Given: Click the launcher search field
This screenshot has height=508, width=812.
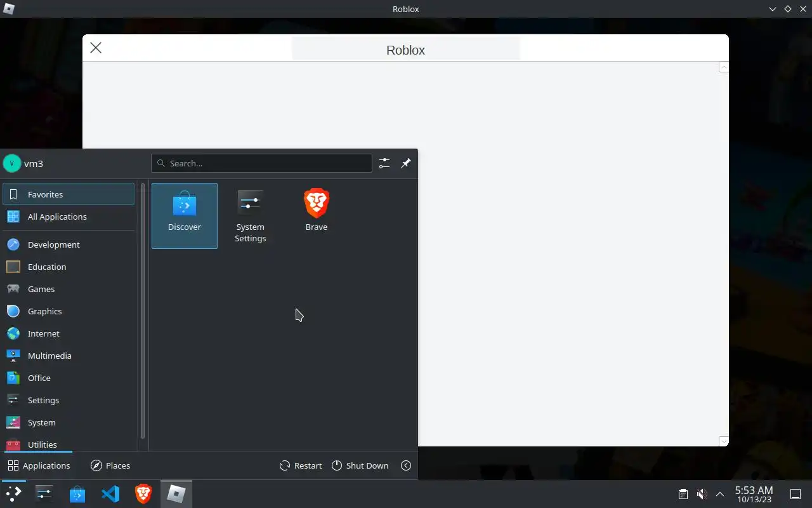Looking at the screenshot, I should pos(261,163).
